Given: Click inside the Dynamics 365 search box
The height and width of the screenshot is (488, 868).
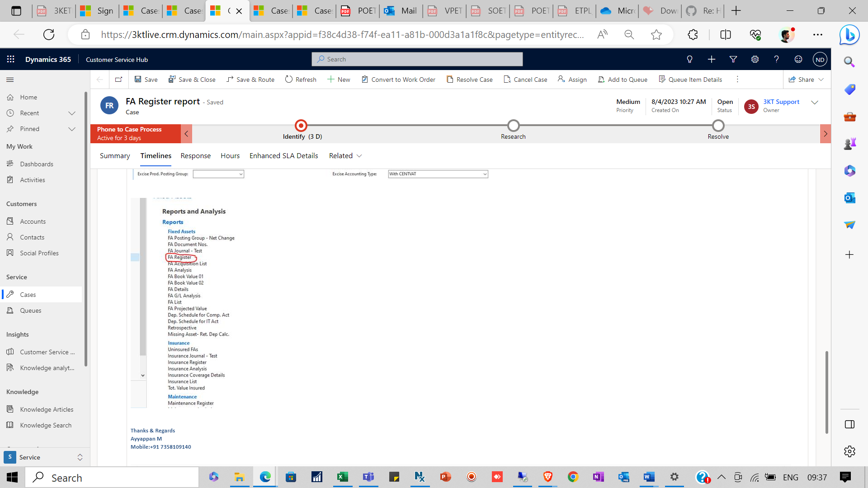Looking at the screenshot, I should [x=416, y=59].
